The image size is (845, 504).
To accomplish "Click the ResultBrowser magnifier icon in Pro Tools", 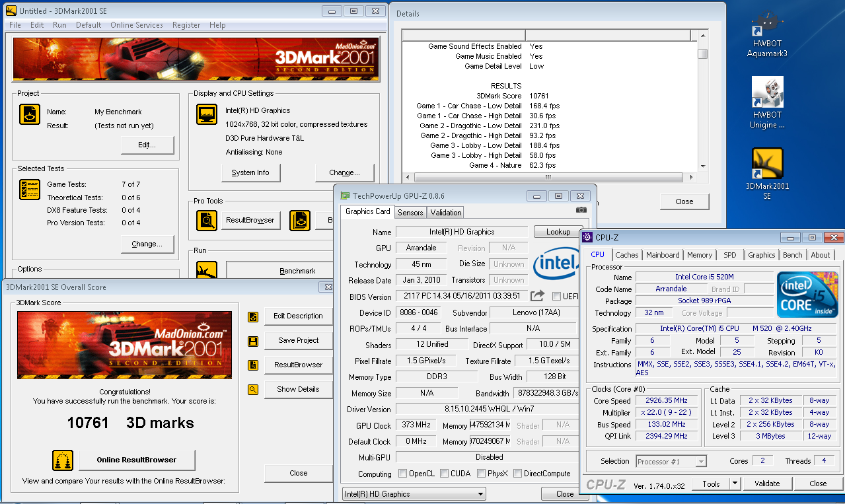I will point(207,220).
